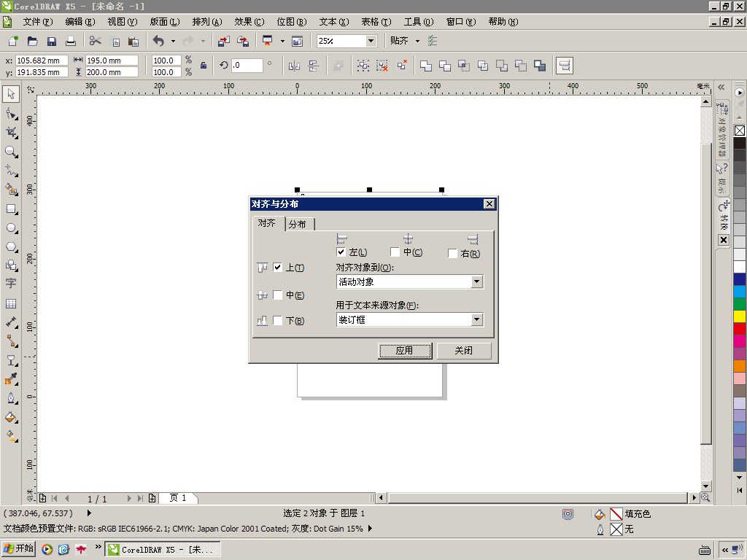Toggle the lock ratio padlock

(204, 66)
